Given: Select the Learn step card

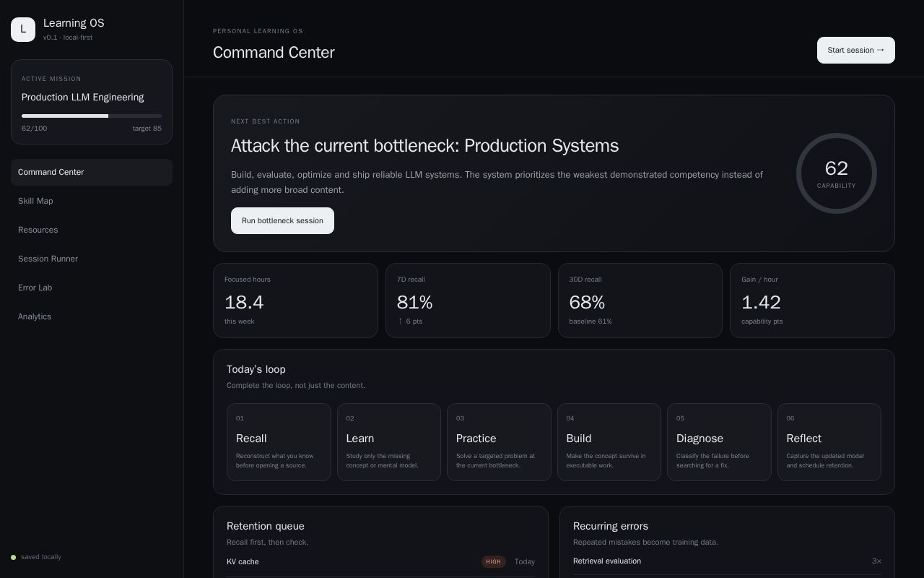Looking at the screenshot, I should 389,442.
